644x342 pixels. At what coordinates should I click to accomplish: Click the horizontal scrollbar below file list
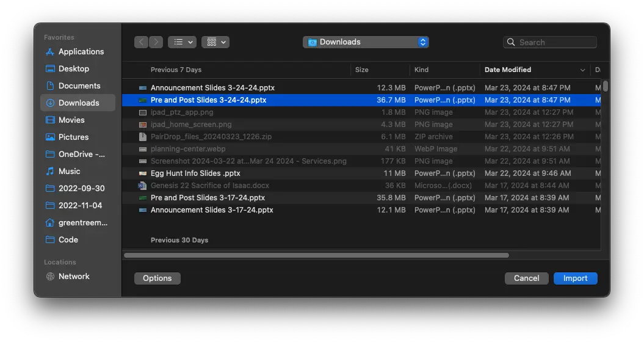pos(316,255)
